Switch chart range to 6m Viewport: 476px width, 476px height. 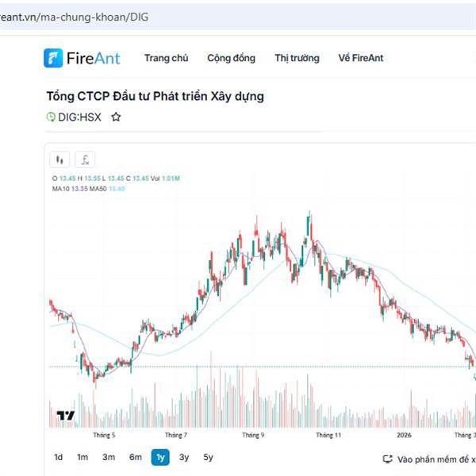click(x=136, y=457)
